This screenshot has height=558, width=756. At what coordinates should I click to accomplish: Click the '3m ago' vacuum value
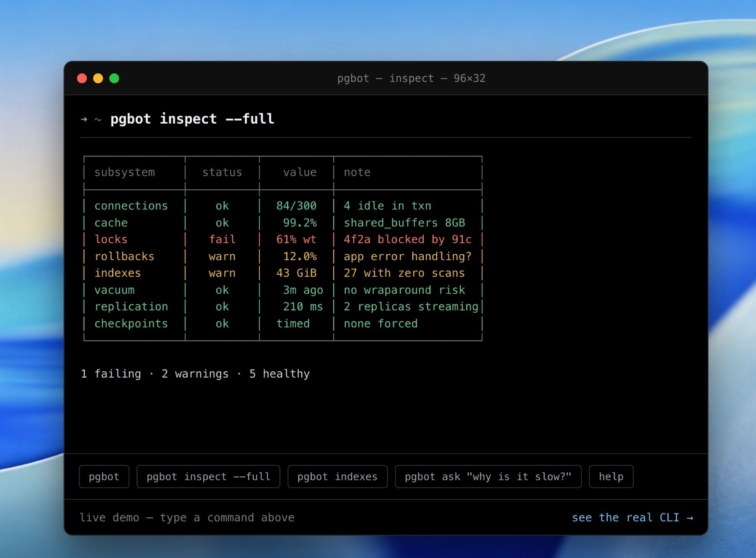pos(303,290)
